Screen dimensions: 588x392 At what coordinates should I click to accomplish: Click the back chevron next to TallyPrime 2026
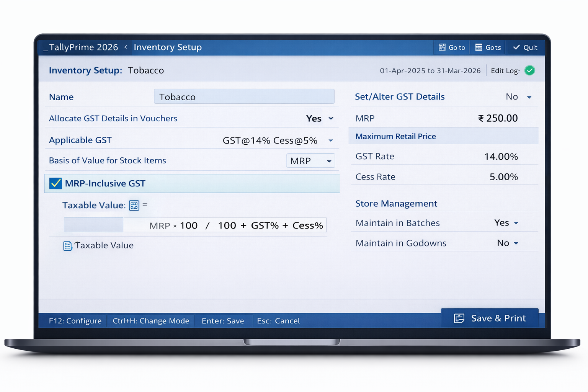coord(126,47)
